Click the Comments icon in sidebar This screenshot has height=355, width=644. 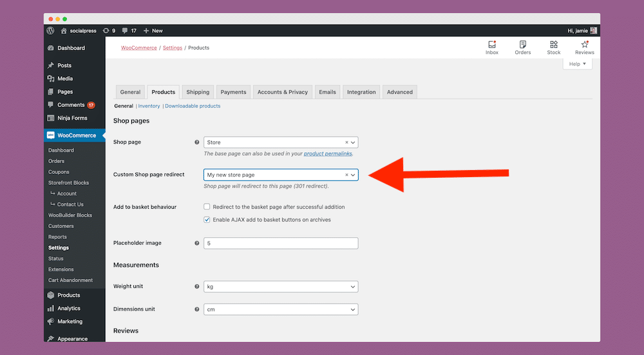coord(50,105)
